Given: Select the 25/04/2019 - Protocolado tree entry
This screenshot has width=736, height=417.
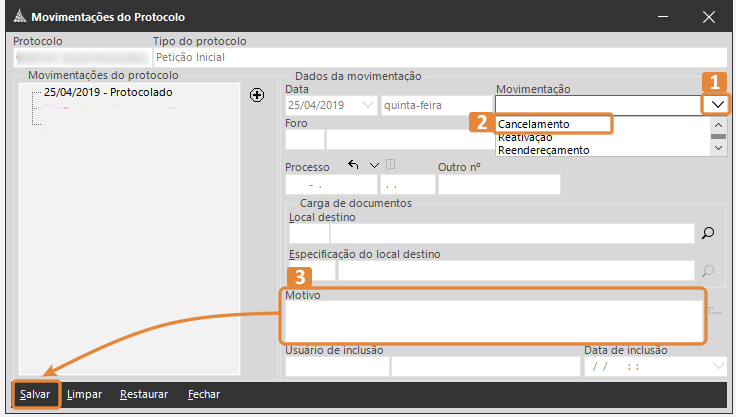Looking at the screenshot, I should click(x=108, y=92).
